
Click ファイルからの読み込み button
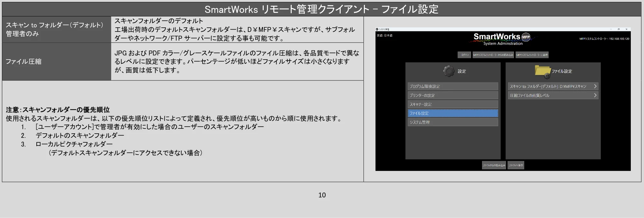[494, 165]
